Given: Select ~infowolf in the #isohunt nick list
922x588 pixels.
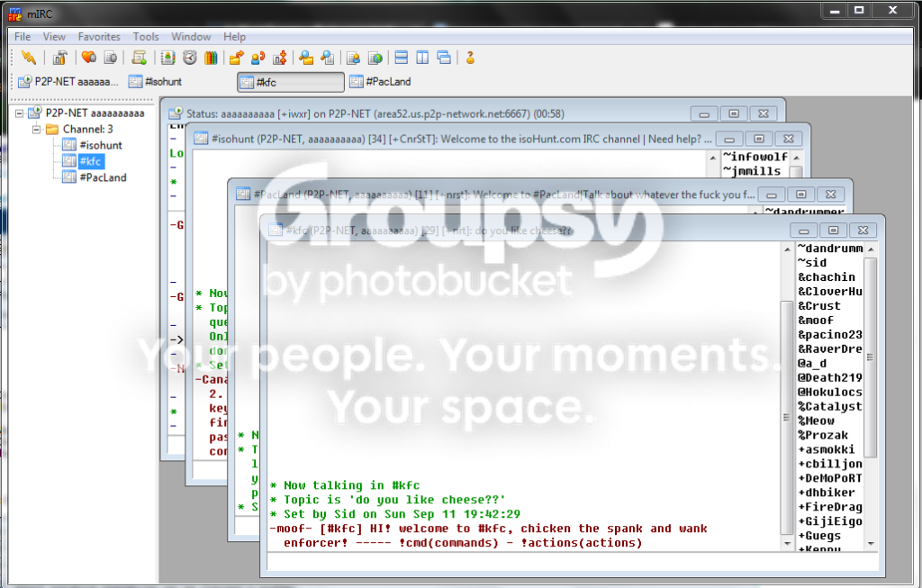Looking at the screenshot, I should [755, 157].
